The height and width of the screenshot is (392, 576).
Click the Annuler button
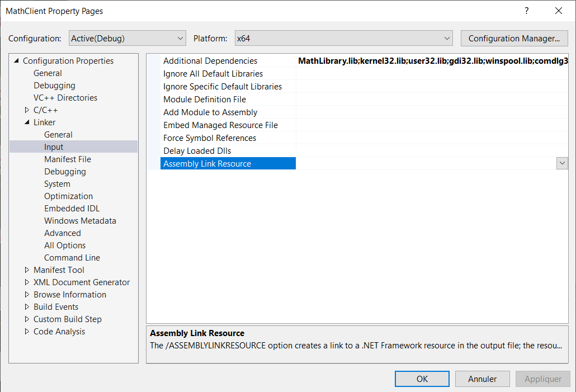482,379
